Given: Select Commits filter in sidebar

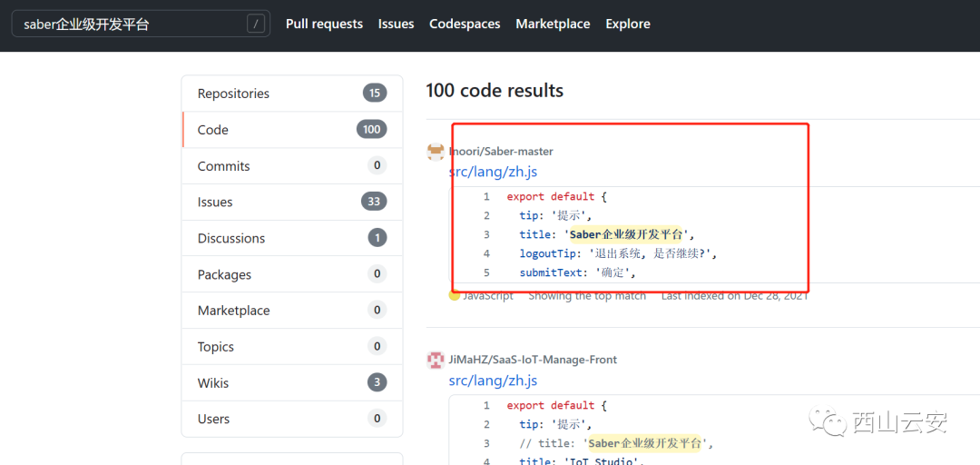Looking at the screenshot, I should coord(292,166).
